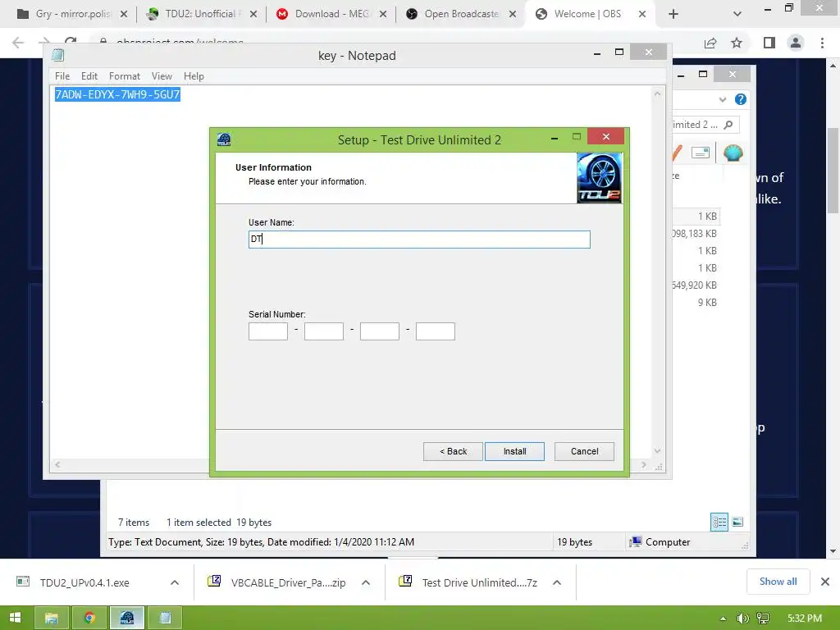Open a new browser tab

coord(673,14)
